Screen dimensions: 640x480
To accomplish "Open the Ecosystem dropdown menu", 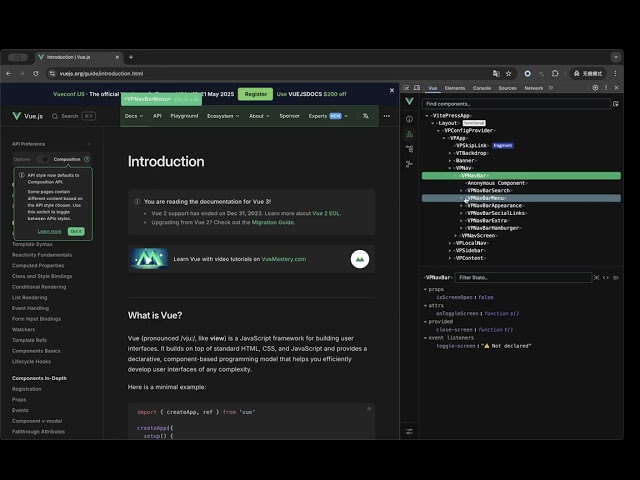I will [x=223, y=116].
